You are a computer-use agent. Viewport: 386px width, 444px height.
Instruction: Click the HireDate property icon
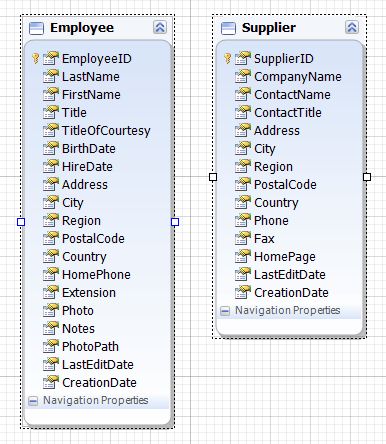pyautogui.click(x=51, y=166)
